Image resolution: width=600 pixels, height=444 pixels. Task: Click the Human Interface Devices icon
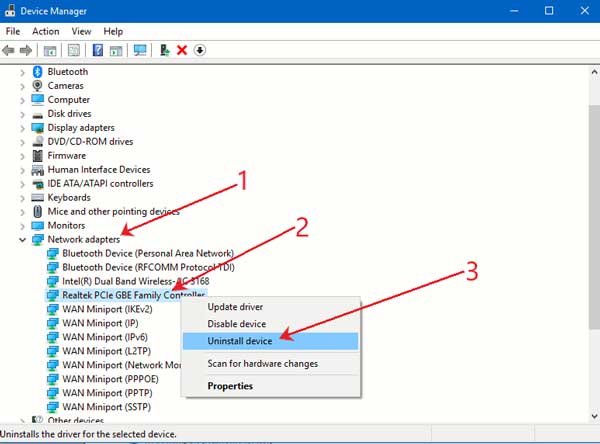(x=38, y=170)
